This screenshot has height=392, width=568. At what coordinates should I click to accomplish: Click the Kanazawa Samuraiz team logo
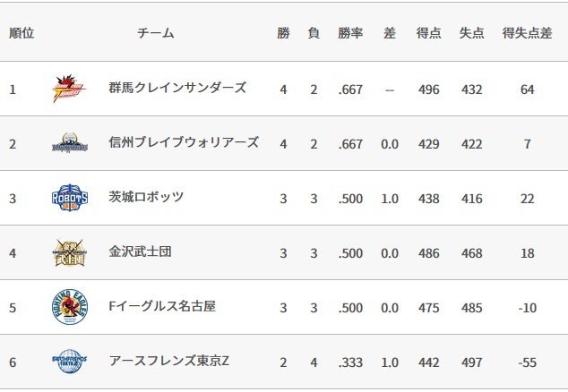(x=69, y=253)
